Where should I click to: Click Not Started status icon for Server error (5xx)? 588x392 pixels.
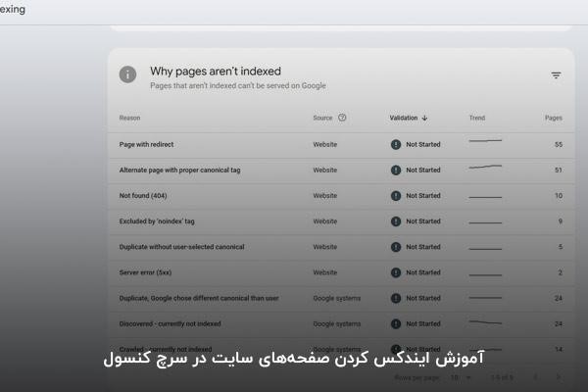(x=396, y=272)
